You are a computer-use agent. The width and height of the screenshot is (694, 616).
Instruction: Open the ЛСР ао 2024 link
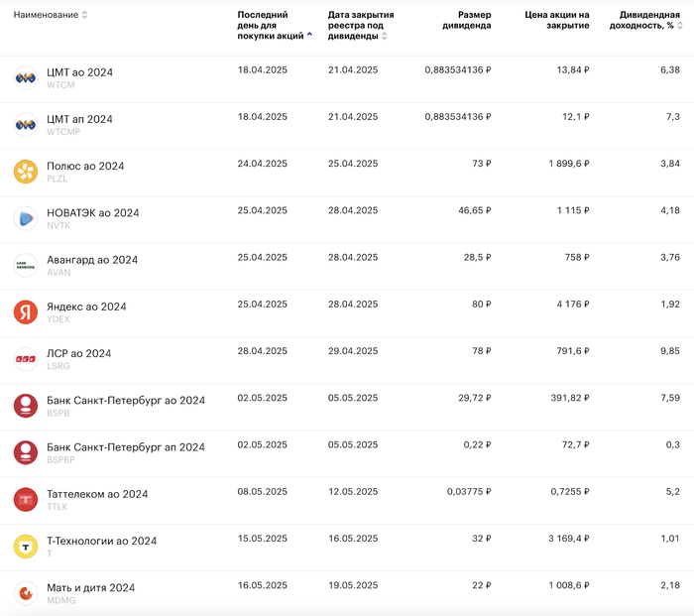pyautogui.click(x=79, y=353)
